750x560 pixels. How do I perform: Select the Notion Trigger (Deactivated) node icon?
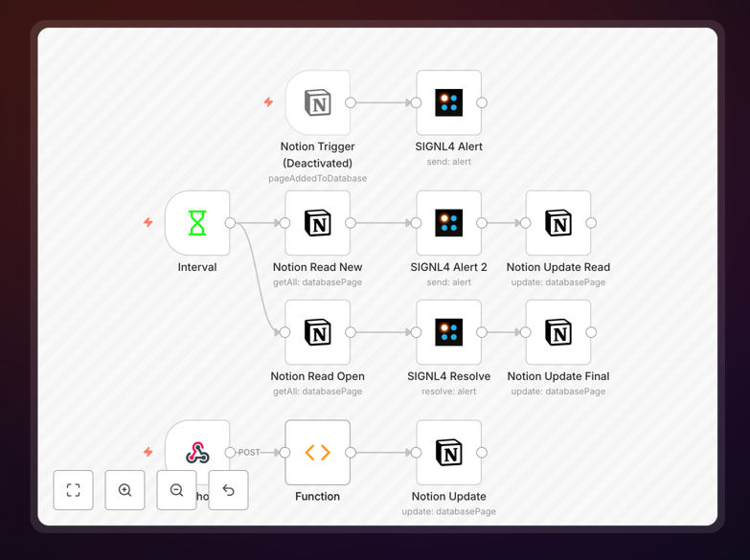click(x=318, y=102)
